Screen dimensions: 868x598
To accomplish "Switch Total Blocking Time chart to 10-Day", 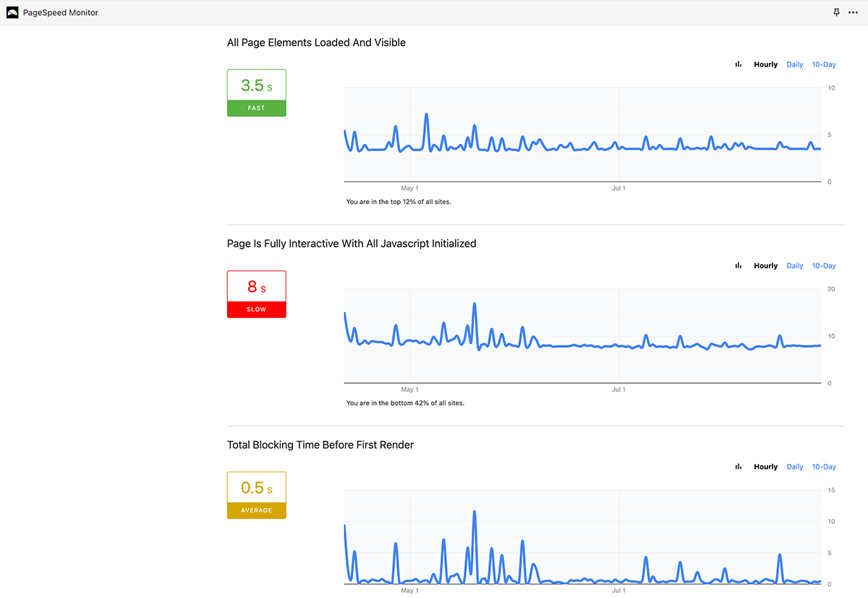I will pyautogui.click(x=824, y=466).
